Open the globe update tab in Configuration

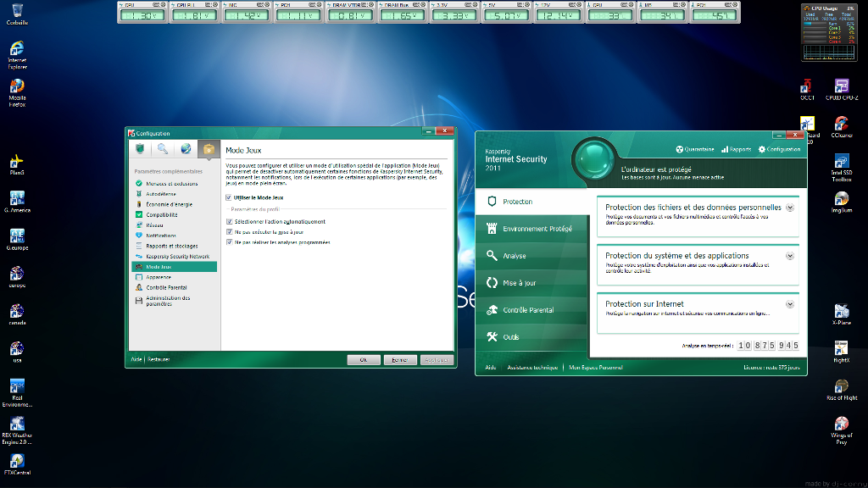[x=186, y=149]
